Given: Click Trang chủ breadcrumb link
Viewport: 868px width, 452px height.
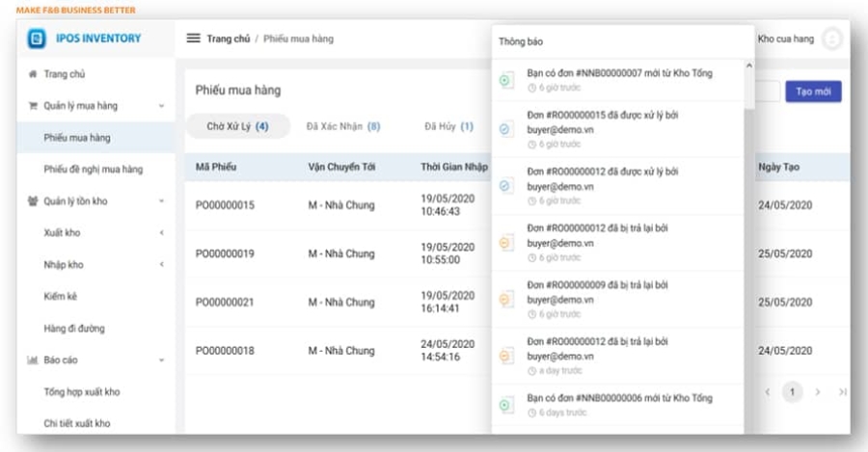Looking at the screenshot, I should coord(228,39).
